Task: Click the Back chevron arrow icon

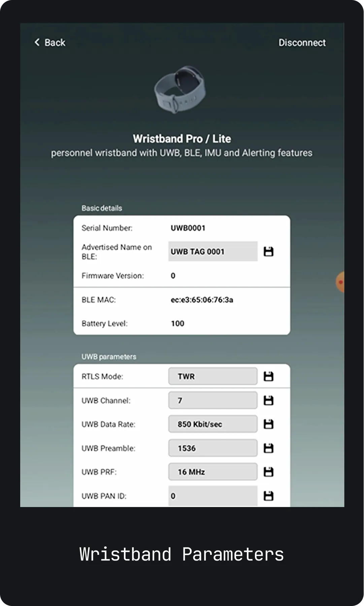Action: [x=37, y=42]
